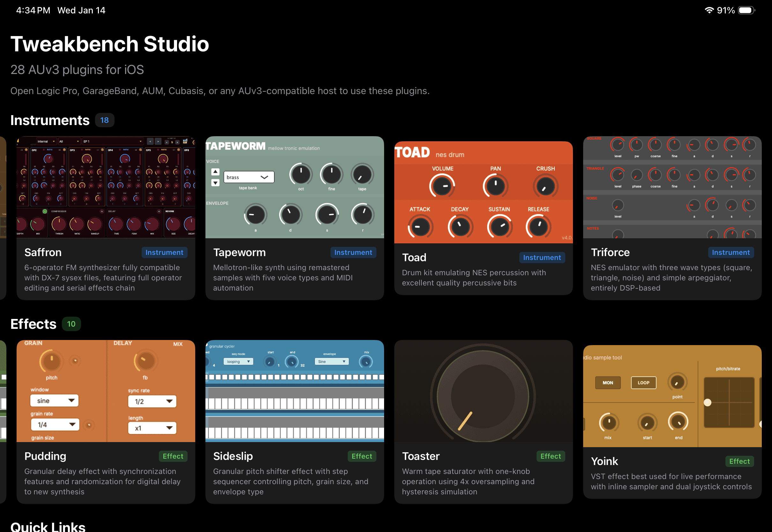The image size is (772, 532).
Task: Click the Tapeworm tape knob
Action: [x=362, y=174]
